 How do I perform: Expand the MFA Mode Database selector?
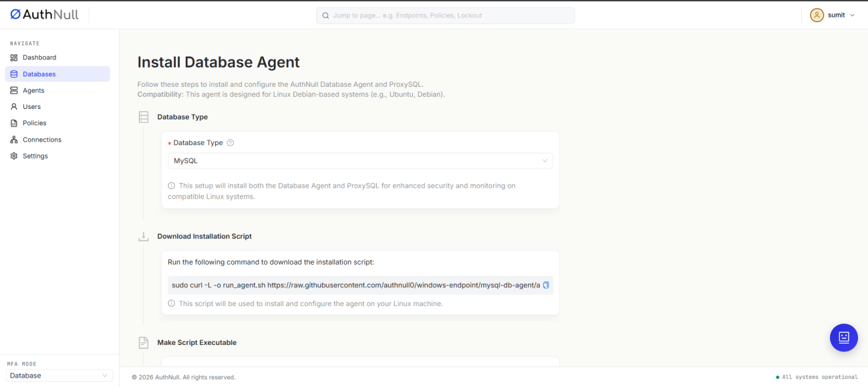(59, 376)
